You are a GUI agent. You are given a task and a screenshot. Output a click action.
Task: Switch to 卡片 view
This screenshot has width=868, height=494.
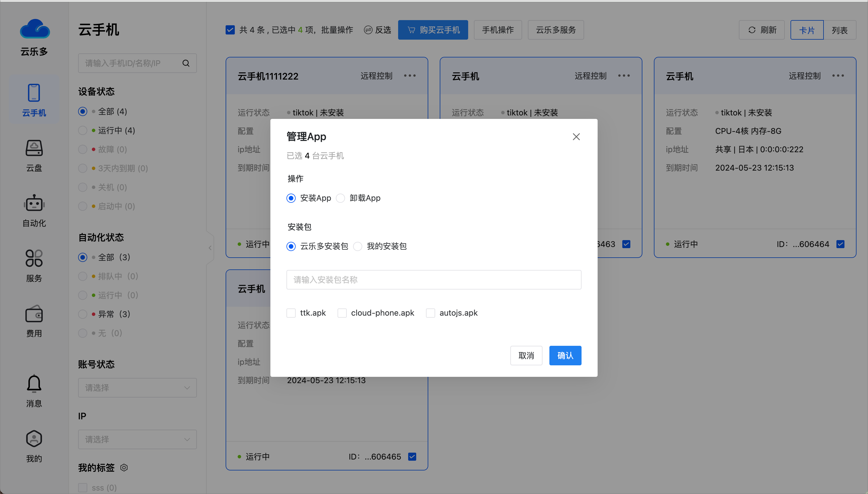[x=807, y=30]
